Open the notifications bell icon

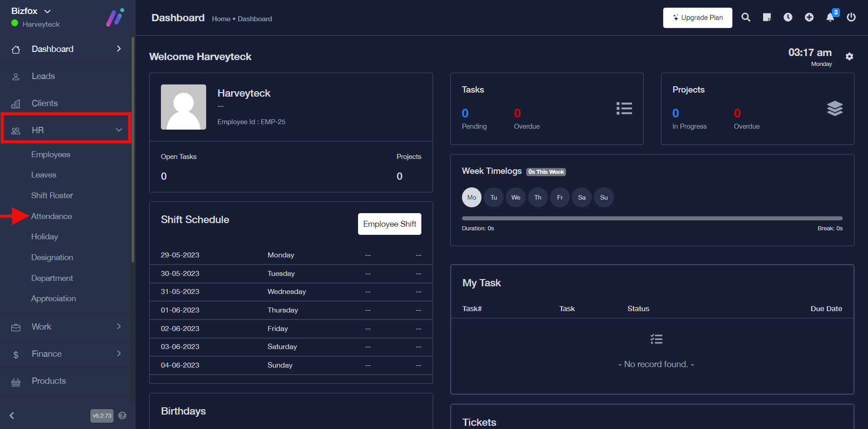click(x=830, y=17)
